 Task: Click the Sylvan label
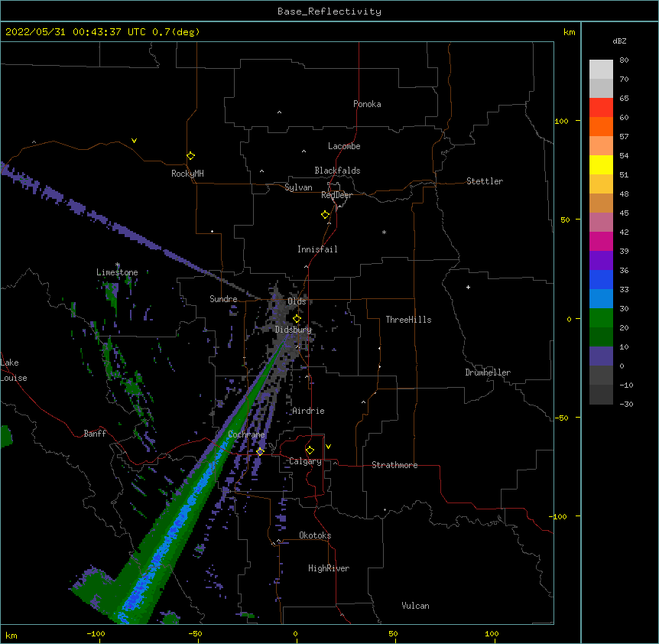pos(298,187)
